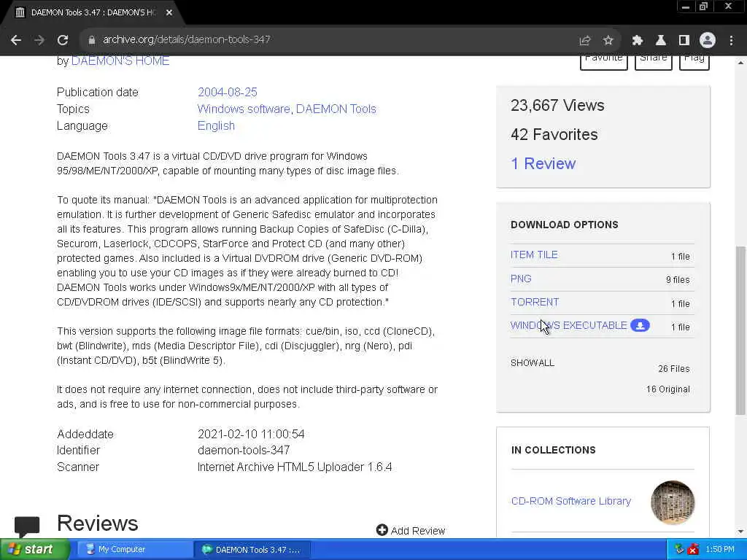Open the profile avatar menu

(x=708, y=40)
